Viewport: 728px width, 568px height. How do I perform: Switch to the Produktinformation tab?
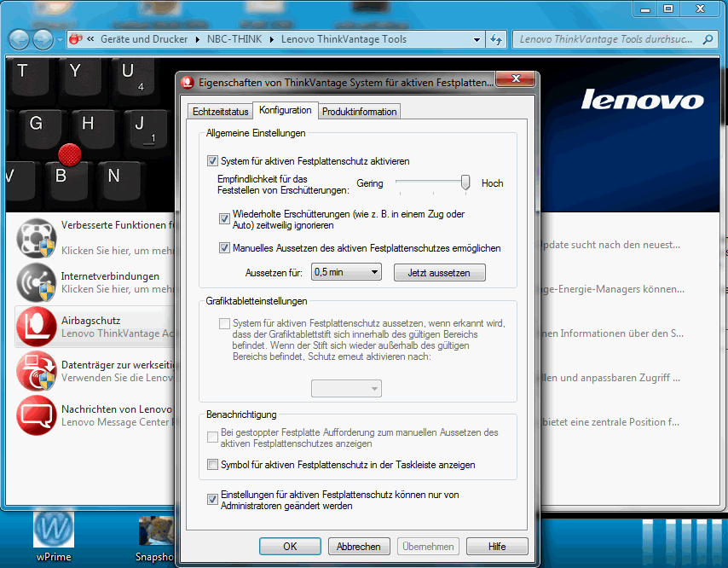click(360, 112)
